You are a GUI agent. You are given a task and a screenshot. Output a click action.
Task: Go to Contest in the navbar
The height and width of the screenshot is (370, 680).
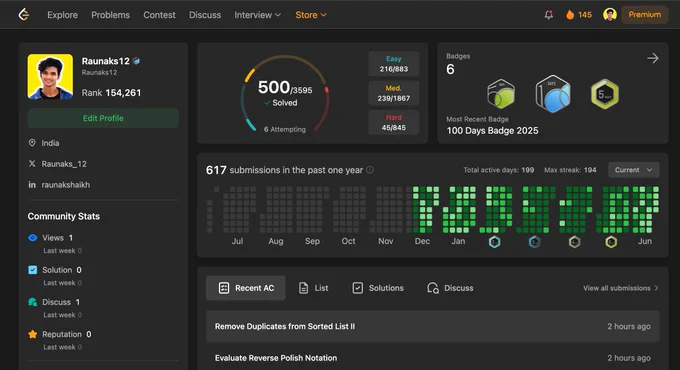[159, 15]
